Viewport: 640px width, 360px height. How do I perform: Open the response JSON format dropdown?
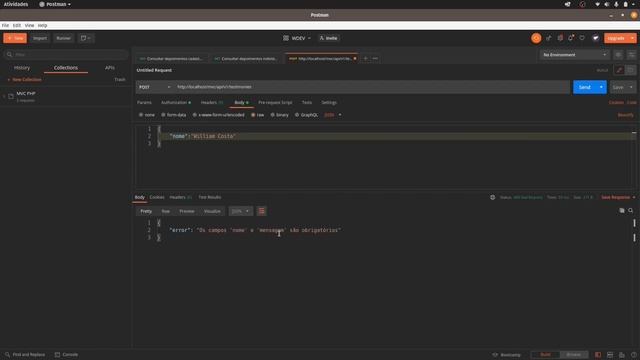click(240, 211)
